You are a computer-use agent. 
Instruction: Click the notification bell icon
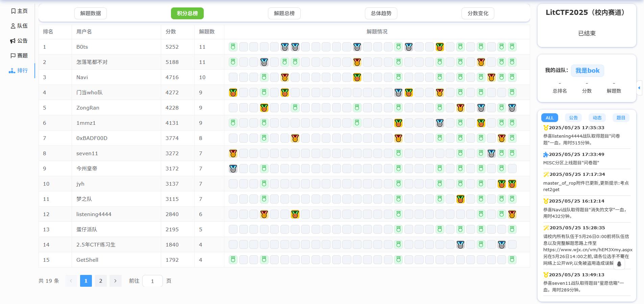coord(619,264)
